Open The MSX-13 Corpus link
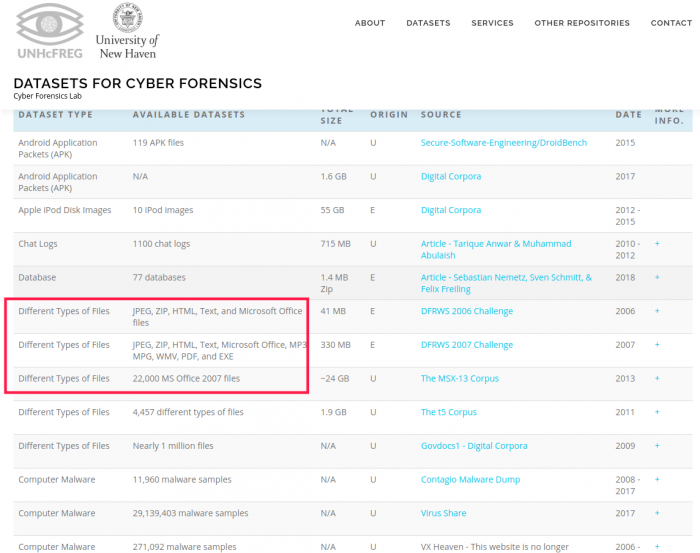This screenshot has width=700, height=553. [x=459, y=378]
